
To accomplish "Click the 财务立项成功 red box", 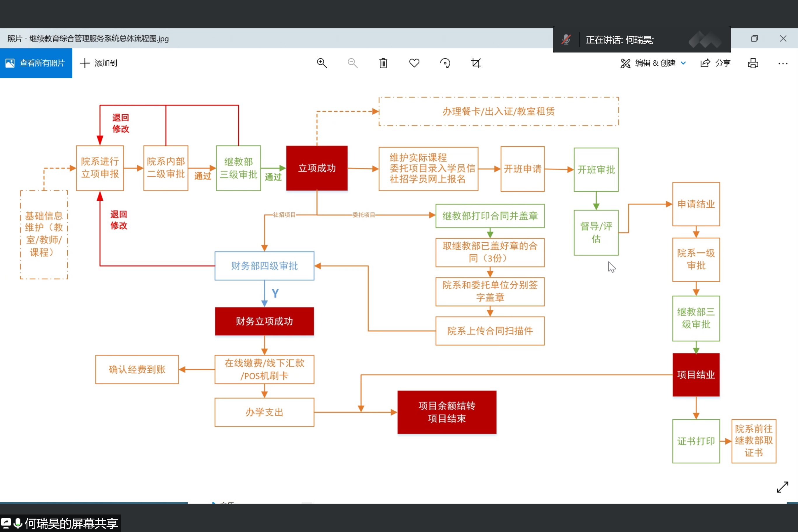I will click(x=264, y=321).
